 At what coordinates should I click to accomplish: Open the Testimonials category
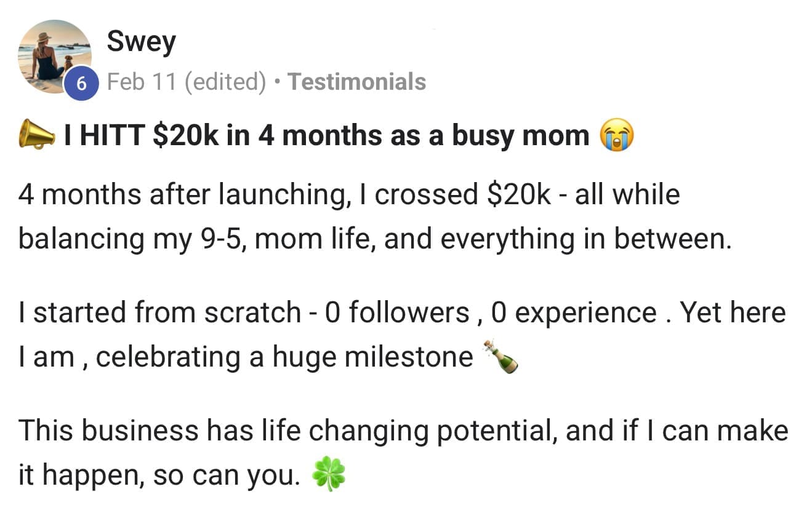click(x=356, y=82)
